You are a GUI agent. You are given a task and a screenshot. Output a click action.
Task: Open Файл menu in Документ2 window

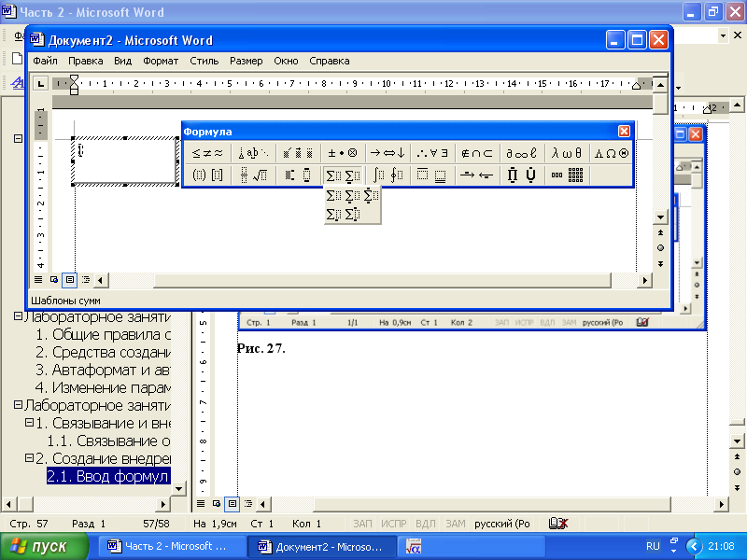coord(45,61)
